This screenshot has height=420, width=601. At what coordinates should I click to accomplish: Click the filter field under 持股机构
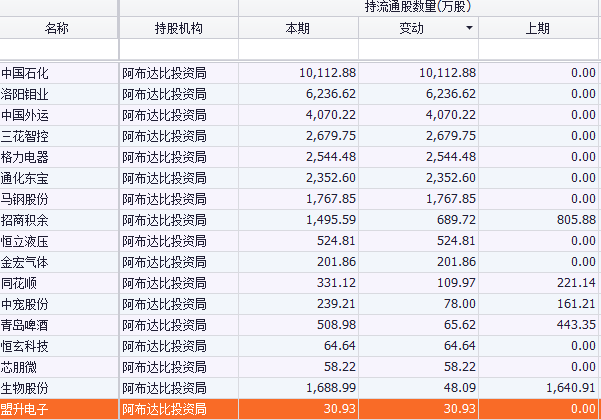pos(179,49)
